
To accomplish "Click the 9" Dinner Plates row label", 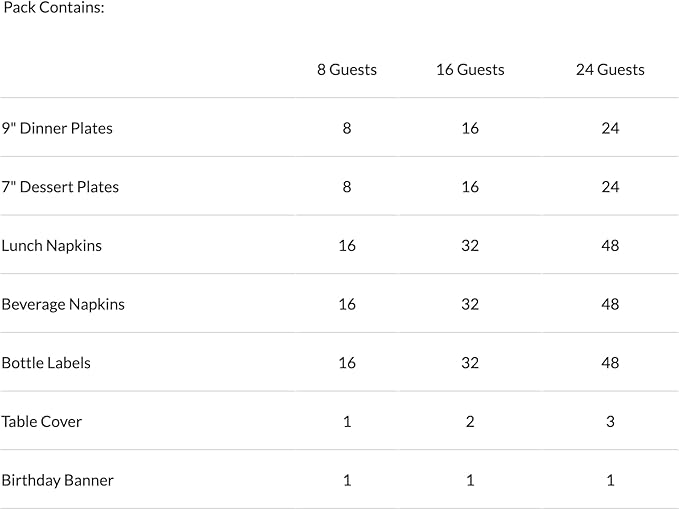I will pyautogui.click(x=57, y=128).
